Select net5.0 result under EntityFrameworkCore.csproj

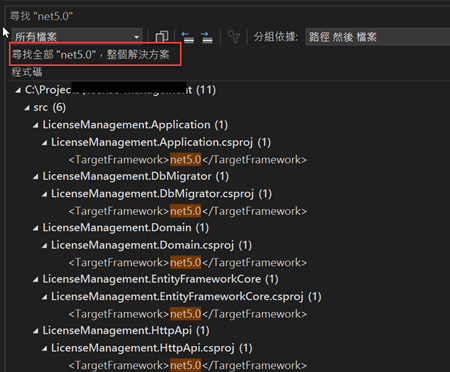coord(187,314)
